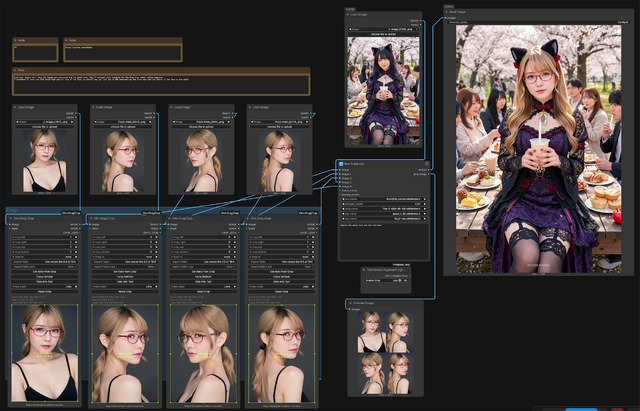The image size is (640, 411).
Task: Collapse the leftmost Load Image node
Action: pos(16,107)
